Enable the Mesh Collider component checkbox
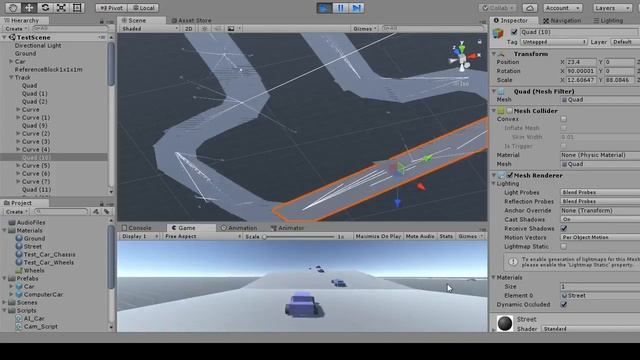Screen dimensions: 640x360 tap(510, 111)
